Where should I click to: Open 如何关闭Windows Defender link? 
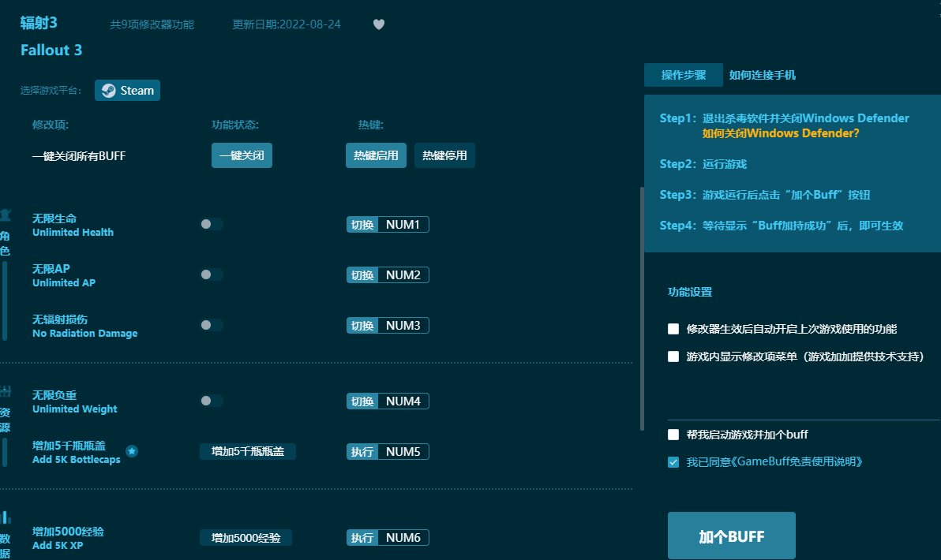pos(781,133)
